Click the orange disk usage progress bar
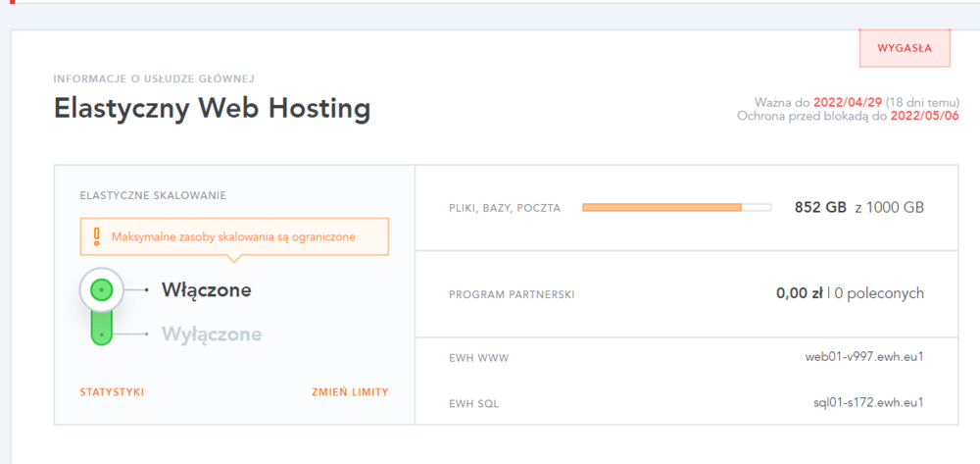 tap(661, 208)
